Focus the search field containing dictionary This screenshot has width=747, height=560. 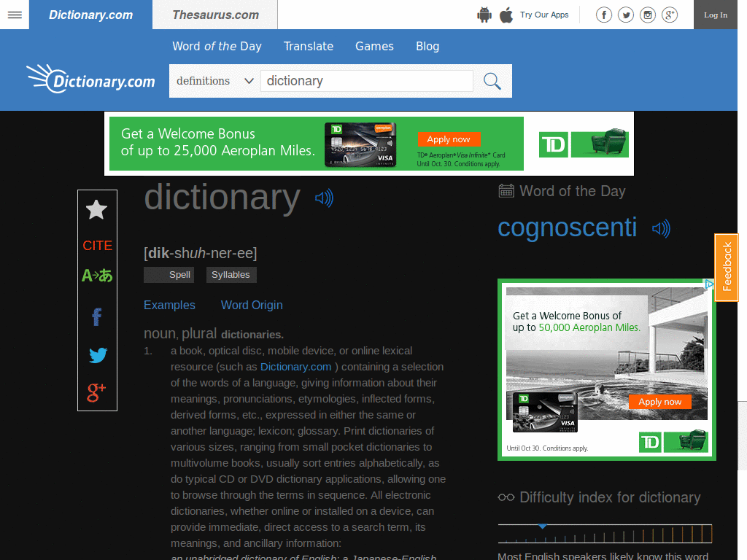click(x=367, y=81)
